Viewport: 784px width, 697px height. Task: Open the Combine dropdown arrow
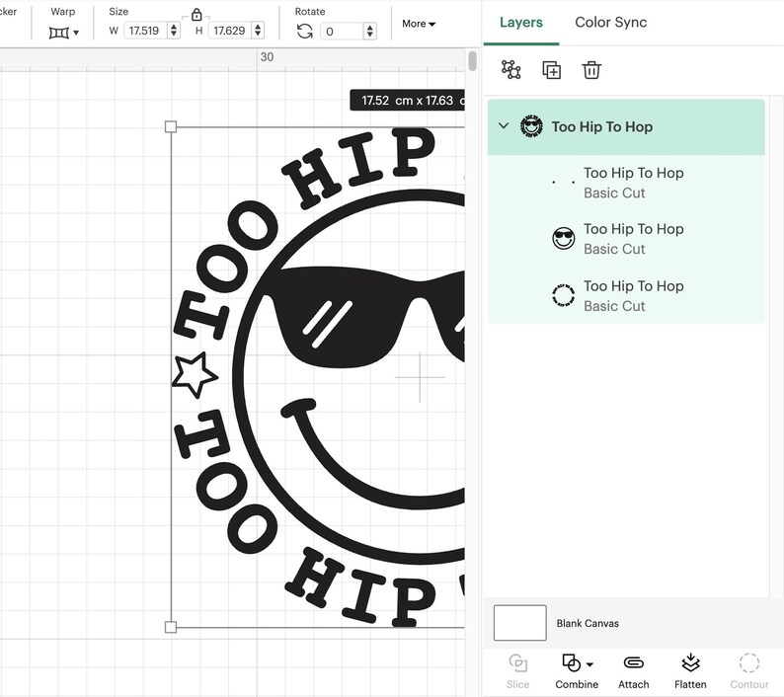[x=589, y=664]
